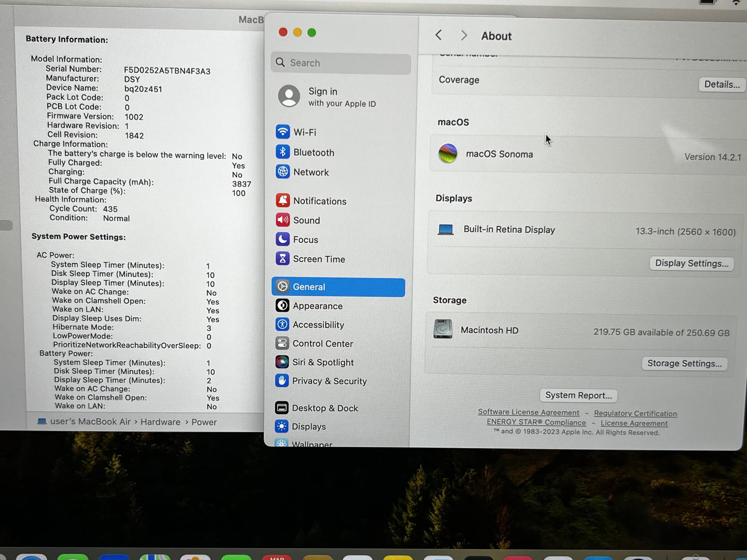This screenshot has width=747, height=560.
Task: Click the Display Settings button
Action: click(691, 263)
